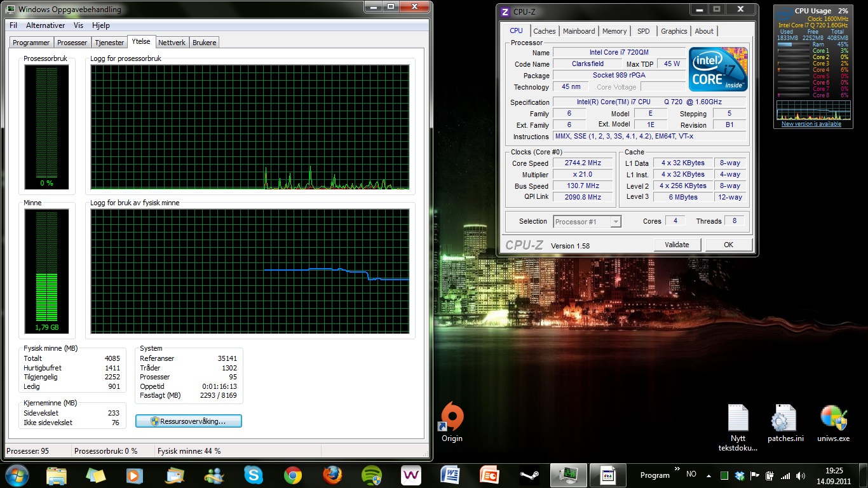This screenshot has height=488, width=868.
Task: Switch to the Mainboard tab in CPU-Z
Action: (x=579, y=31)
